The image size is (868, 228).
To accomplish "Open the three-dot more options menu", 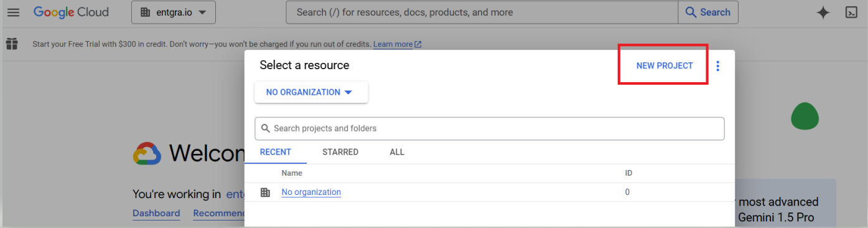I will (718, 65).
